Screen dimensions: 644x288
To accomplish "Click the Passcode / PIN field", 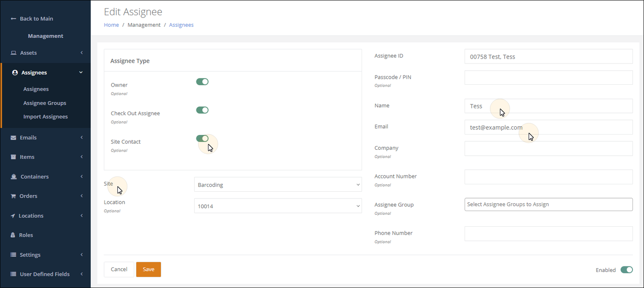I will tap(549, 77).
